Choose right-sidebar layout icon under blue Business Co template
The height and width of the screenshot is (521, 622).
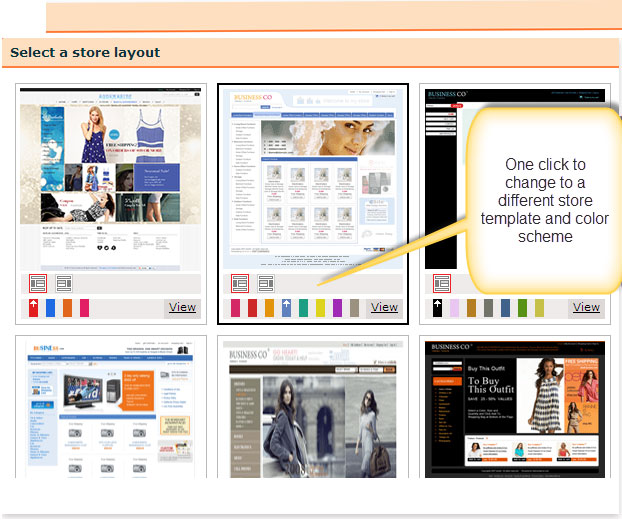click(266, 283)
